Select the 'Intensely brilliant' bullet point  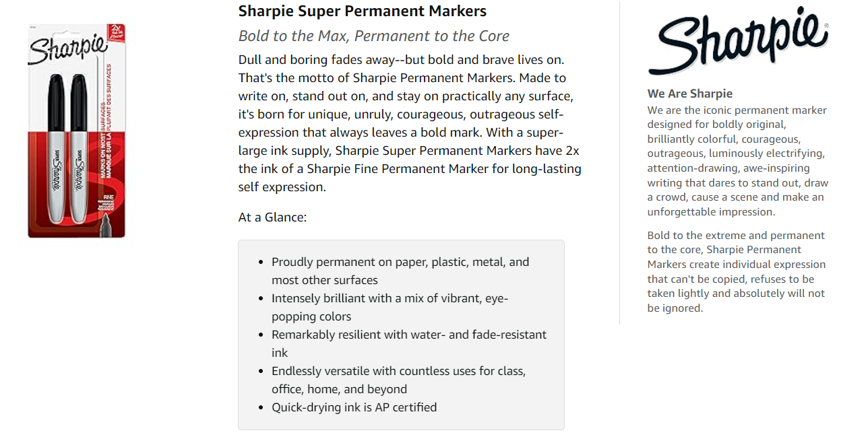click(x=390, y=307)
